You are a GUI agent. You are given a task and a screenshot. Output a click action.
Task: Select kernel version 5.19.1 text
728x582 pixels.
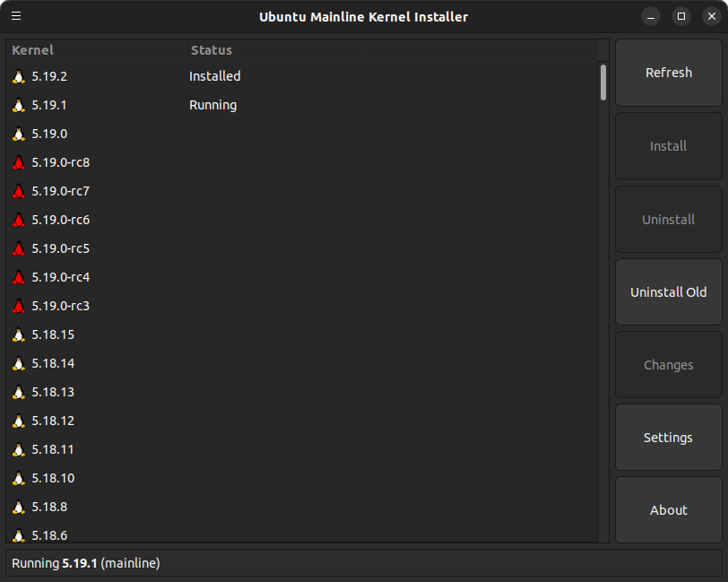pyautogui.click(x=49, y=105)
